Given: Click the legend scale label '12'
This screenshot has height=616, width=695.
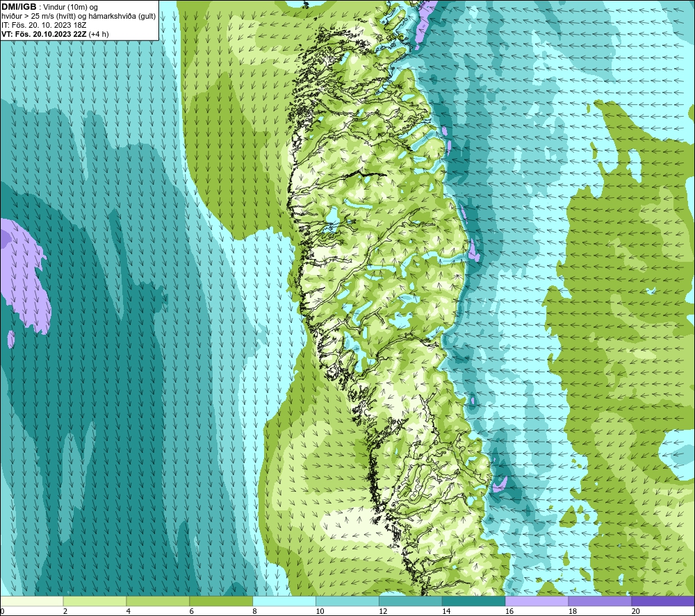Looking at the screenshot, I should pos(383,611).
